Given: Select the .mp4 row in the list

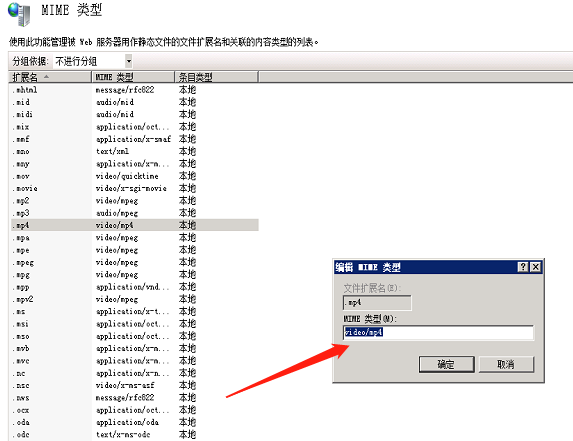Looking at the screenshot, I should (135, 225).
